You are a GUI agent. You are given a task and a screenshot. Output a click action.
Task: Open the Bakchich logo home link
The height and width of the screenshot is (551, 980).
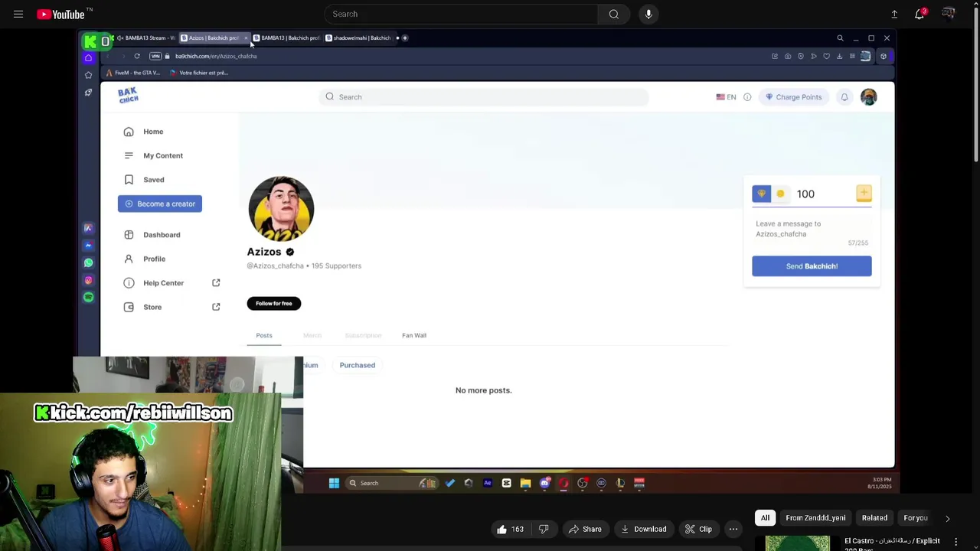(x=128, y=95)
